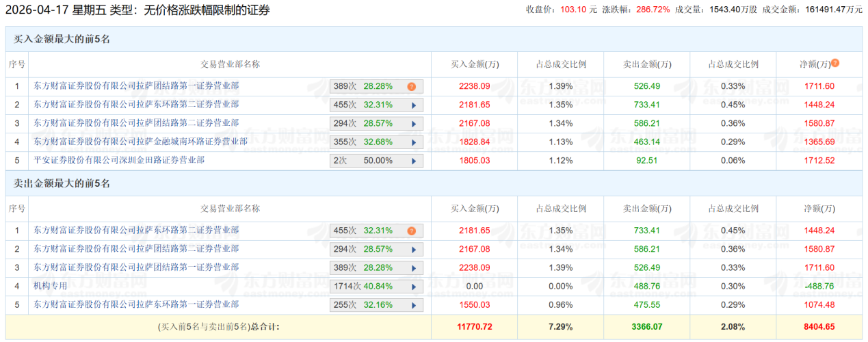Viewport: 868px width, 342px height.
Task: Open 拉萨团结路第一证券营业部 in the buy table
Action: tap(136, 86)
